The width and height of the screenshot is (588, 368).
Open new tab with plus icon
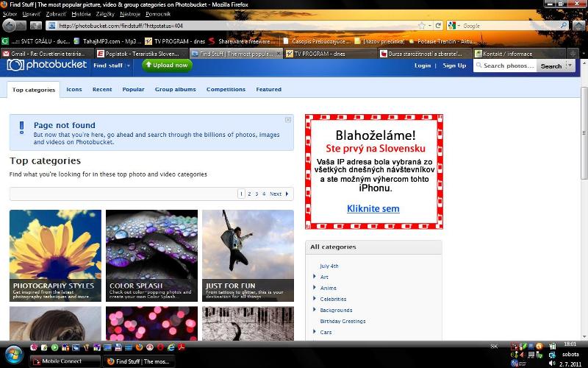pyautogui.click(x=573, y=54)
